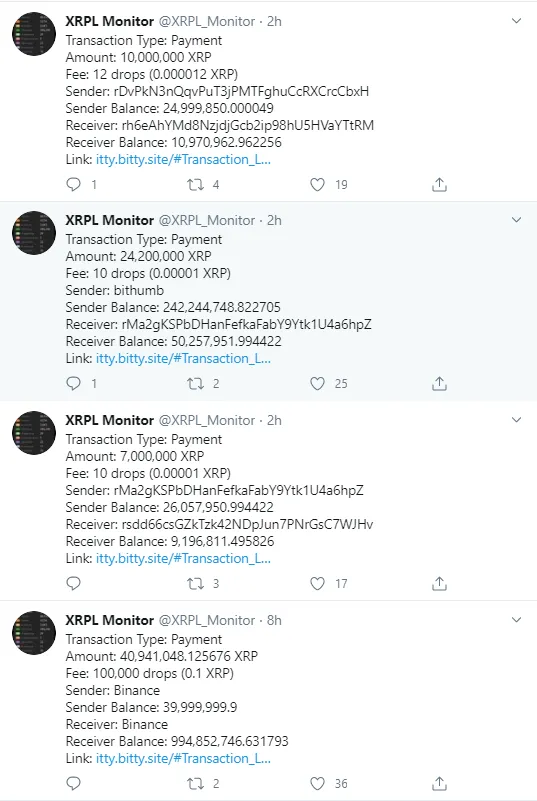This screenshot has width=537, height=801.
Task: Reply to the Binance 40,941,048 XRP tweet
Action: click(x=74, y=783)
